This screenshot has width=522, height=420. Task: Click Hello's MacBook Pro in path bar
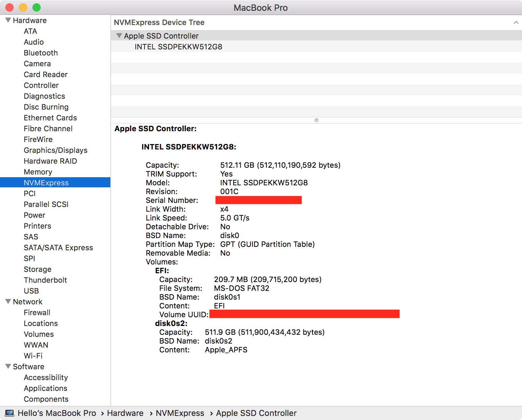pos(57,413)
